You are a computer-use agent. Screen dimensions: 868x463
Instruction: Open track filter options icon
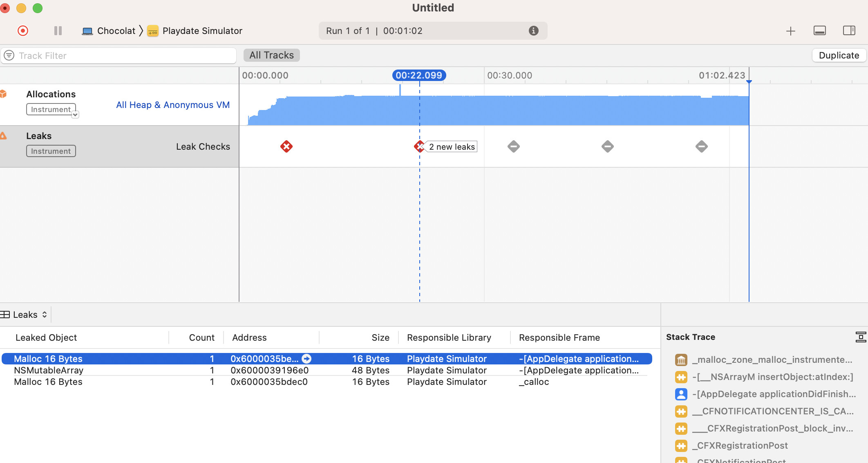coord(9,55)
